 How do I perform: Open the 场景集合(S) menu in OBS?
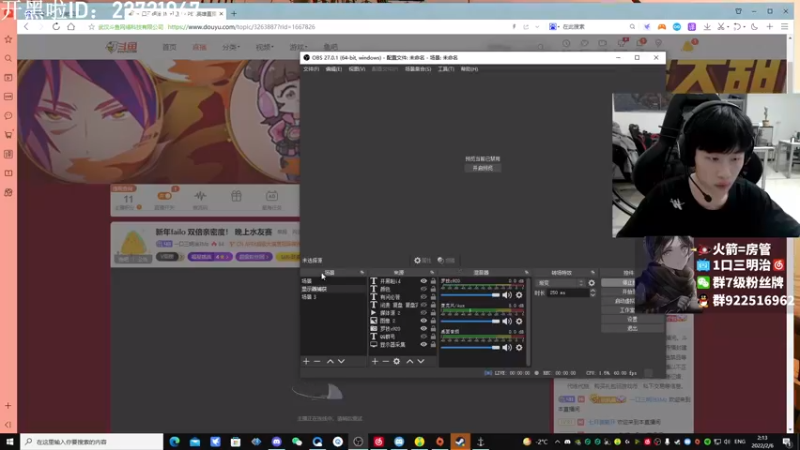[418, 69]
